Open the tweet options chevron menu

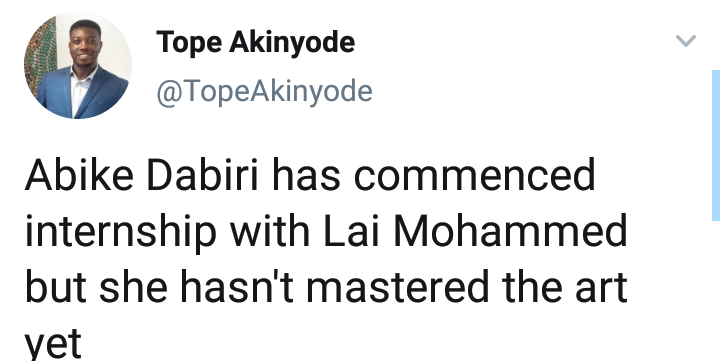(x=686, y=40)
